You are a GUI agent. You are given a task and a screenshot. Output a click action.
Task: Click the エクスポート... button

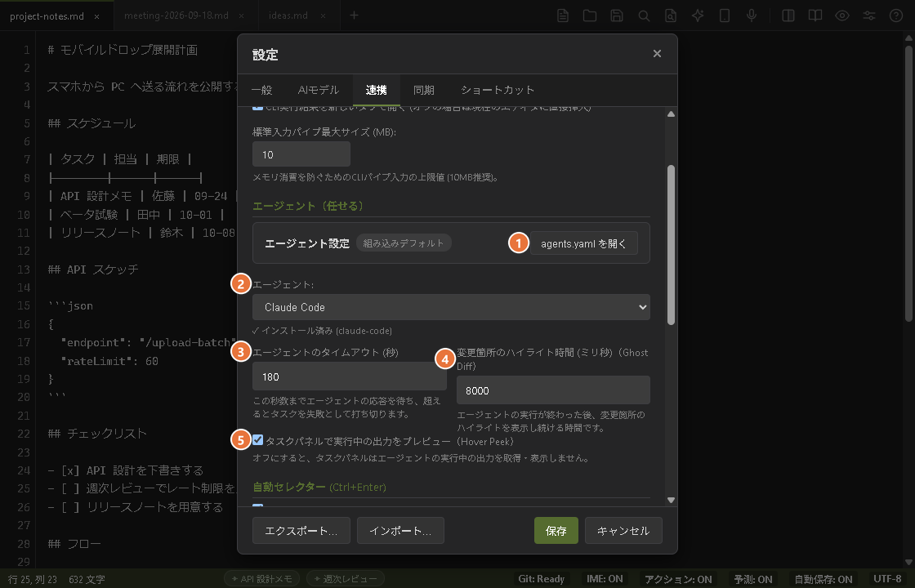[301, 530]
